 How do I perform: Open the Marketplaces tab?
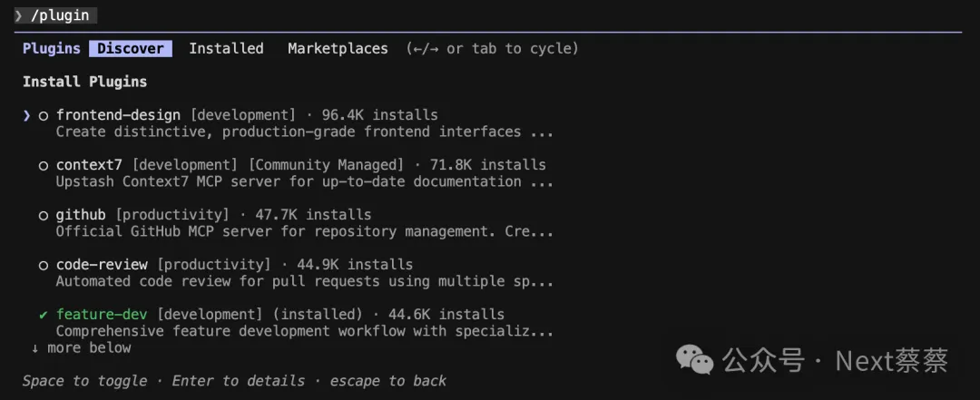(x=338, y=49)
